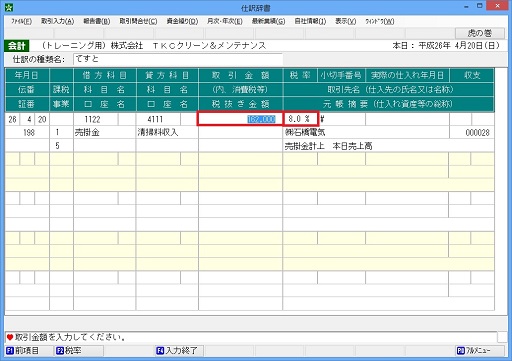The width and height of the screenshot is (512, 361).
Task: Click the 実際の仕入れ年月日 column header
Action: point(407,75)
